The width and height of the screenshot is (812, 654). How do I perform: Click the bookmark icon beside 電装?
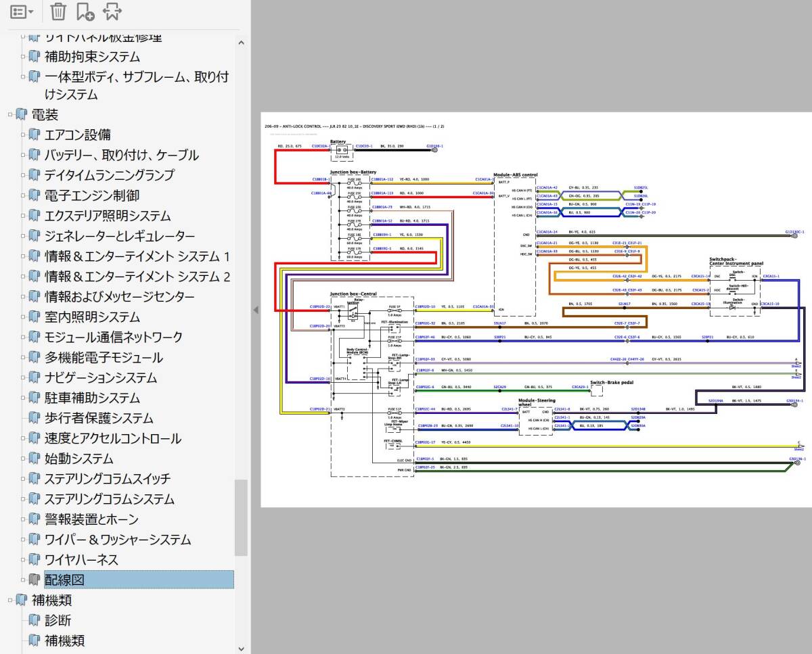22,115
